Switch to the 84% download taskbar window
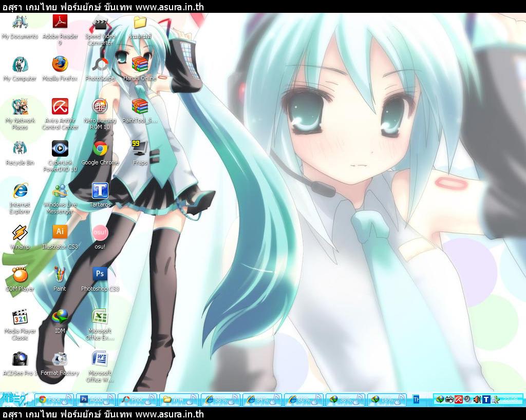 click(262, 399)
